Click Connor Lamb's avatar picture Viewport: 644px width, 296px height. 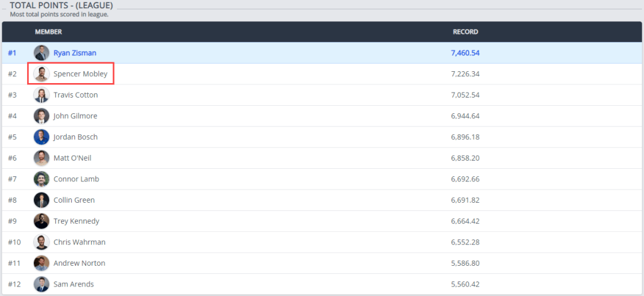point(42,179)
